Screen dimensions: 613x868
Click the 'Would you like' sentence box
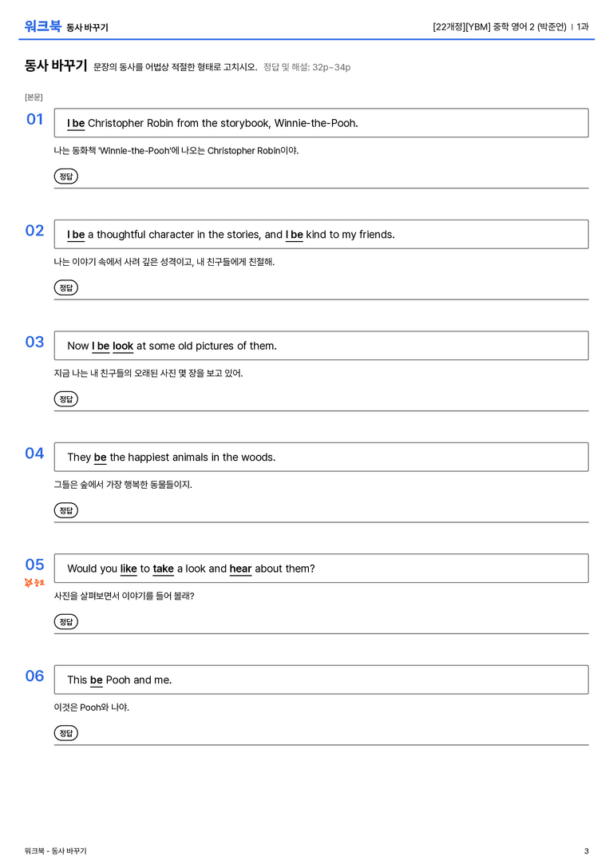pyautogui.click(x=321, y=569)
